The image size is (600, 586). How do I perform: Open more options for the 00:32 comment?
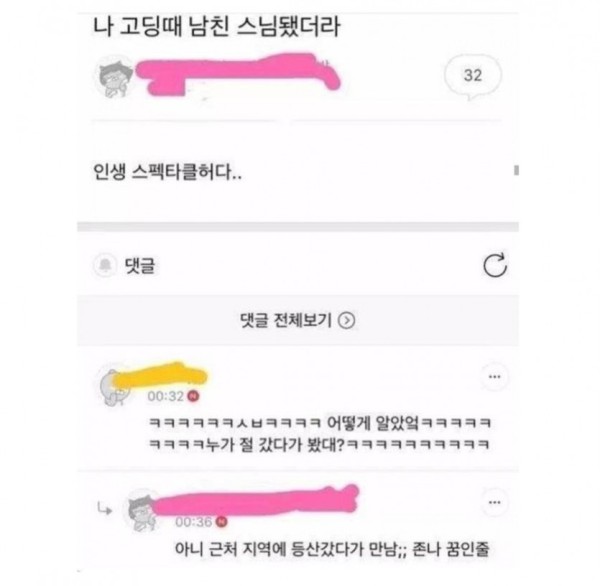tap(494, 377)
